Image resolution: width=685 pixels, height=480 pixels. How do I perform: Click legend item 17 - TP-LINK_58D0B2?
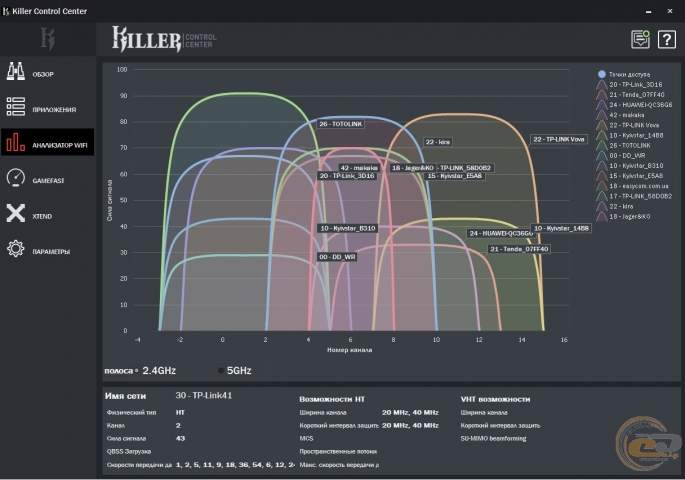(634, 196)
